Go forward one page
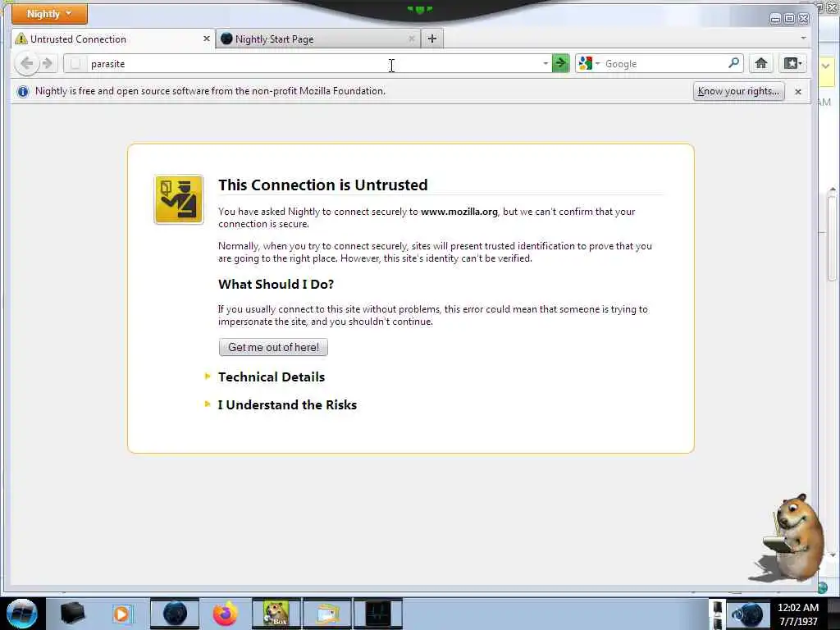This screenshot has height=630, width=840. coord(48,64)
